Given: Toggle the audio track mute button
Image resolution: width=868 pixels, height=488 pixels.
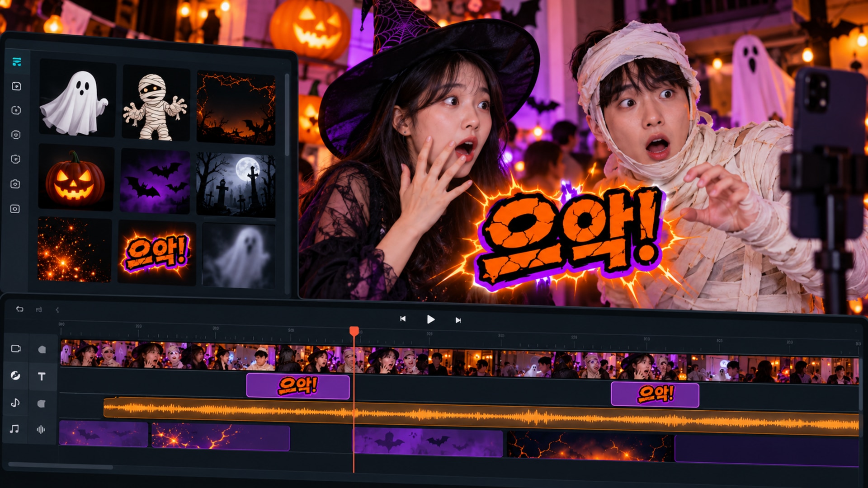Looking at the screenshot, I should click(x=41, y=404).
